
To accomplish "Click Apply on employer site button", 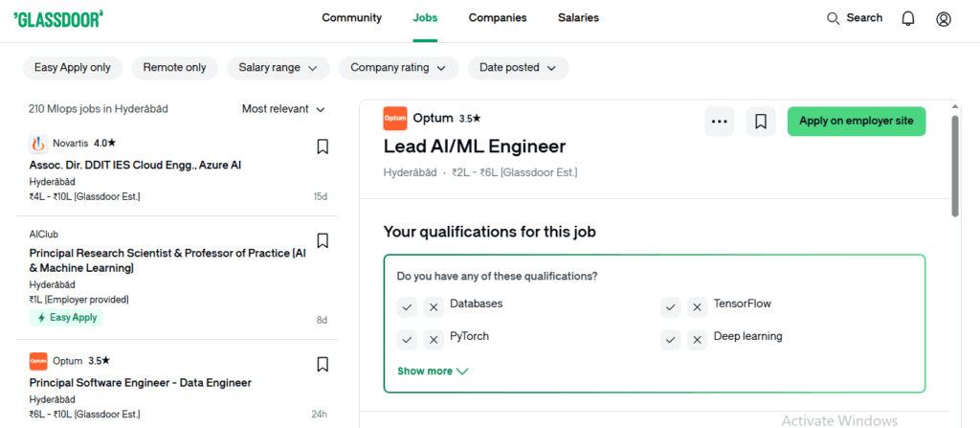I will point(856,122).
